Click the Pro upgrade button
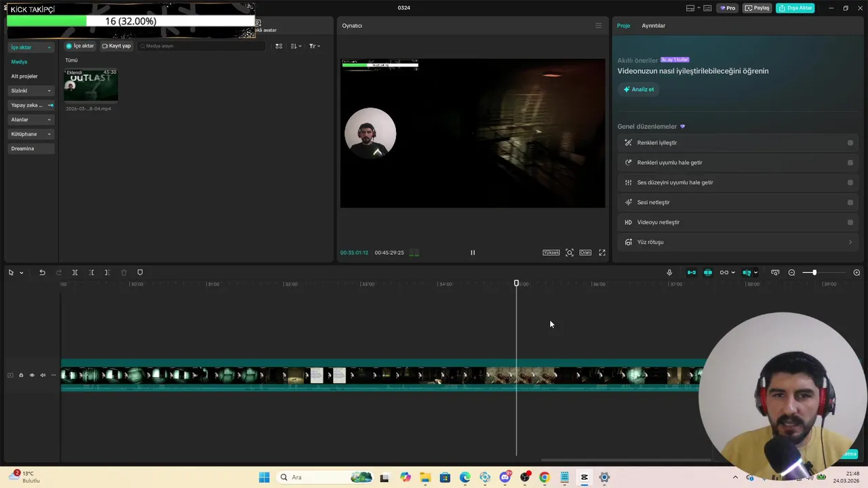 point(728,8)
